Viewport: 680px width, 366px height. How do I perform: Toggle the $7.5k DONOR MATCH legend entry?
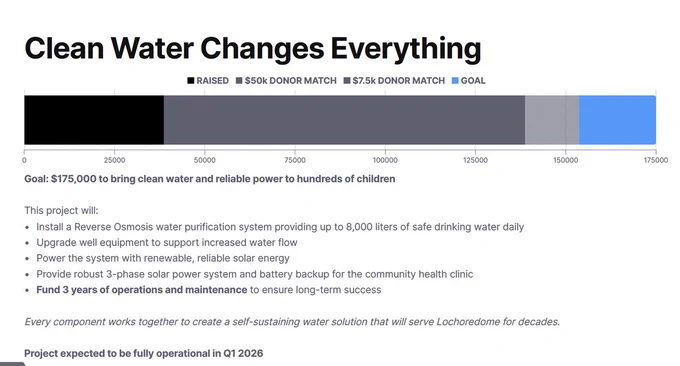[x=394, y=81]
